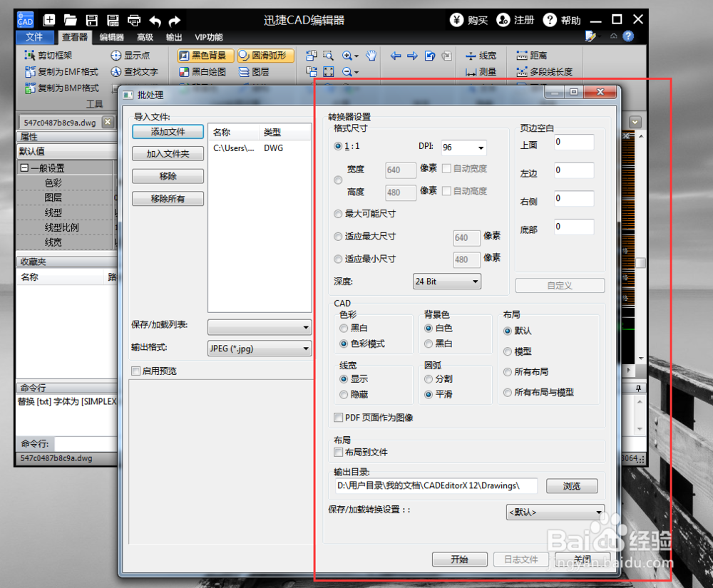Image resolution: width=713 pixels, height=588 pixels.
Task: Redo using the forward arrow icon
Action: 175,21
